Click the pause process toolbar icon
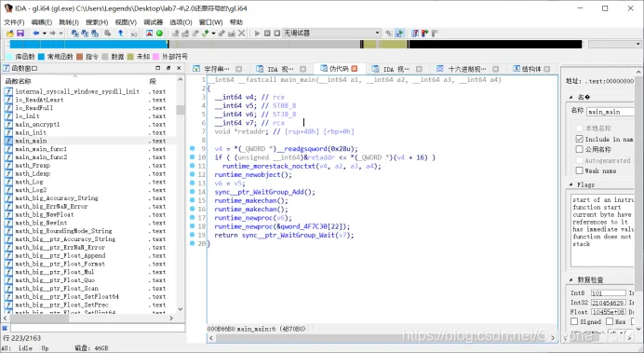The height and width of the screenshot is (353, 644). (x=267, y=34)
